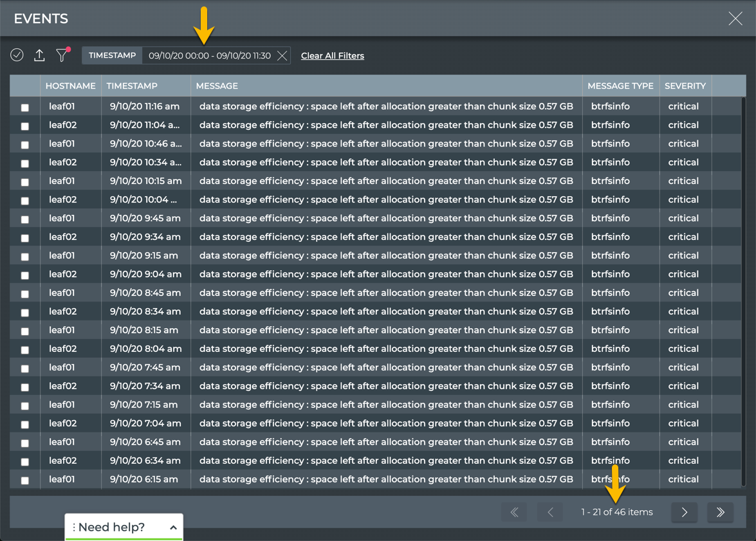Go to the next page of events
Image resolution: width=756 pixels, height=541 pixels.
click(x=684, y=512)
